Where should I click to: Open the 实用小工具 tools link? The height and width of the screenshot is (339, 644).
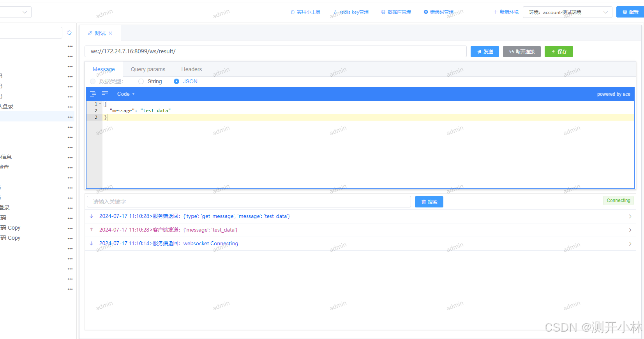point(305,12)
